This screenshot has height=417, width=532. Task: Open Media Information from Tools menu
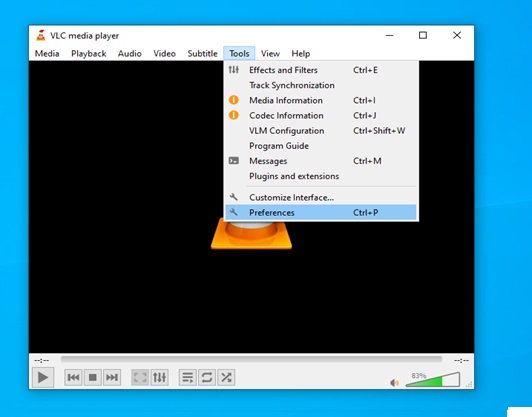click(x=321, y=100)
